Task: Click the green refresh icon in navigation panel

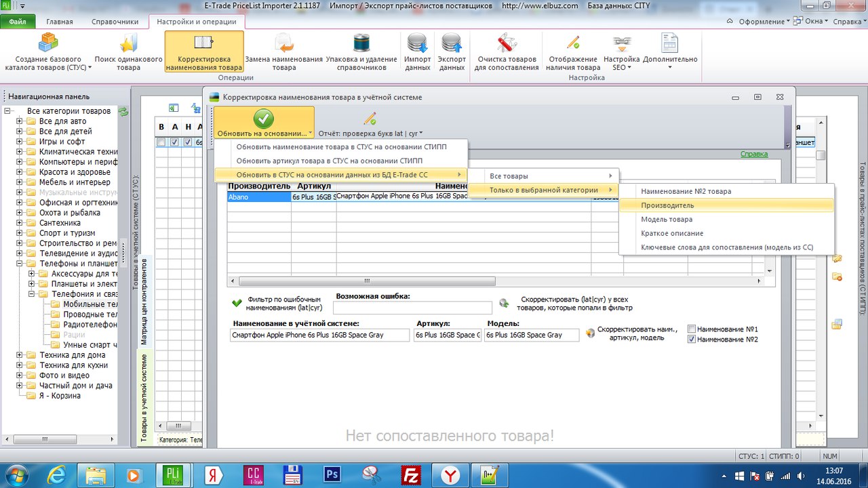Action: (x=123, y=111)
